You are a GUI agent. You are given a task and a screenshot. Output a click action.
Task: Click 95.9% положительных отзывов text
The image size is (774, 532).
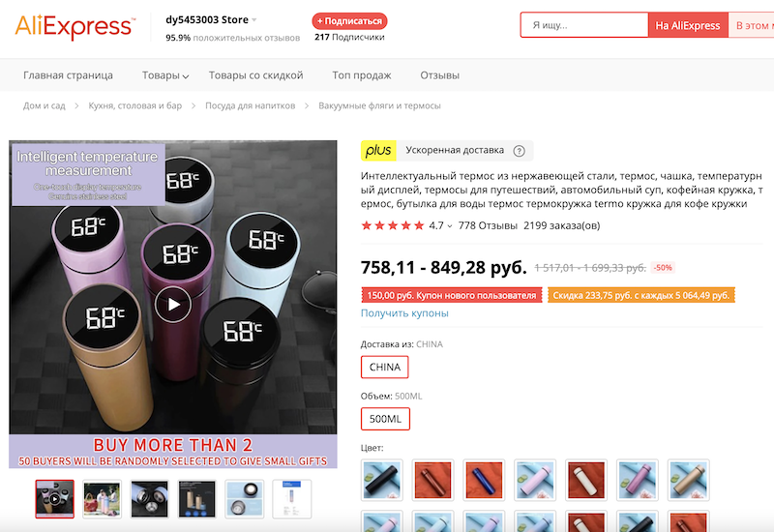[x=232, y=38]
